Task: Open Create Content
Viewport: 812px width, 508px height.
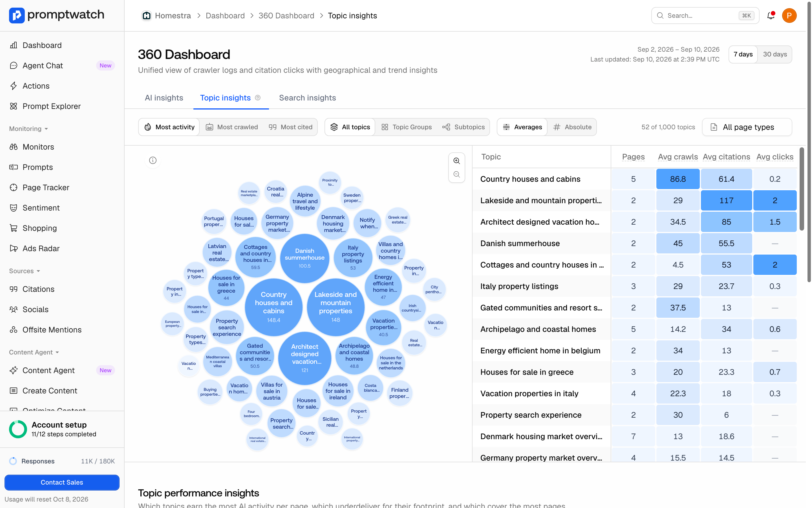Action: pyautogui.click(x=62, y=391)
